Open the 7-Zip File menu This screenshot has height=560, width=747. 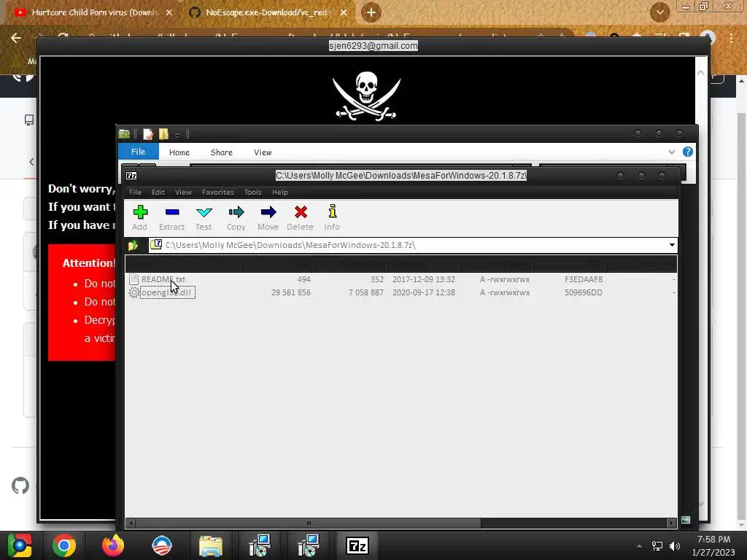(135, 192)
